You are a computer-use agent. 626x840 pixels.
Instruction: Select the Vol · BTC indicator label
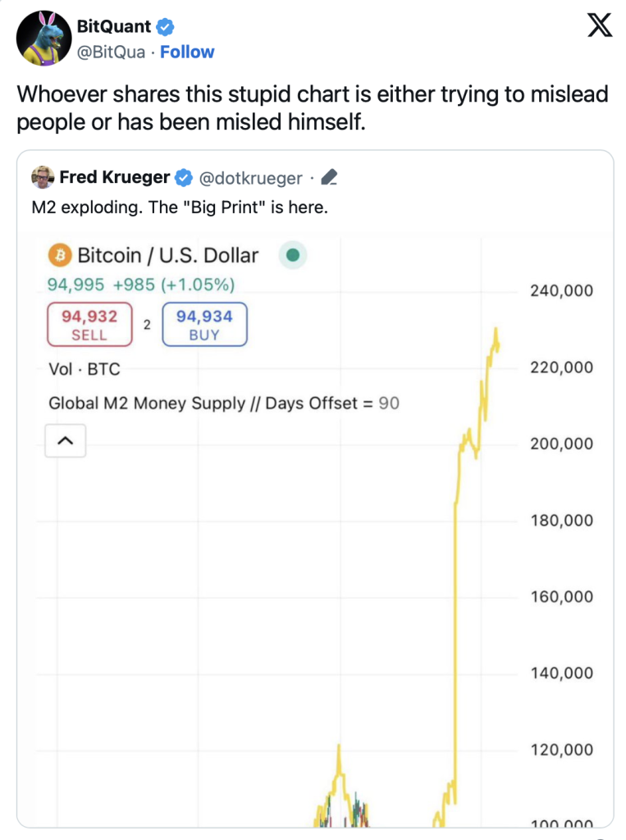[x=85, y=369]
